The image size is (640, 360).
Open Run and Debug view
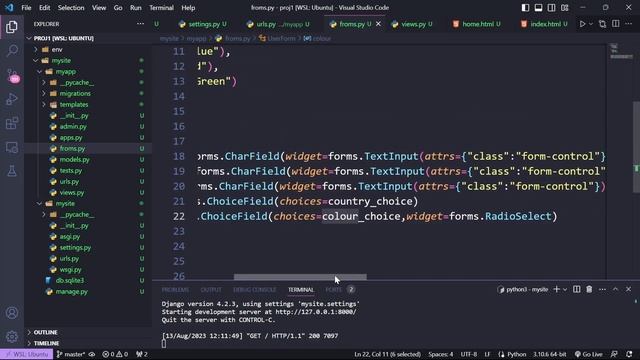click(12, 99)
